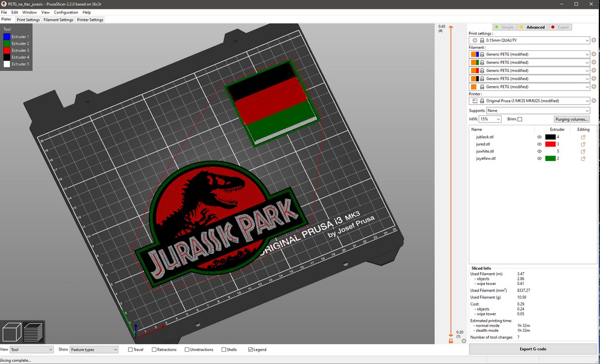Click editing icon for jublack.stl
Image resolution: width=600 pixels, height=364 pixels.
(583, 137)
